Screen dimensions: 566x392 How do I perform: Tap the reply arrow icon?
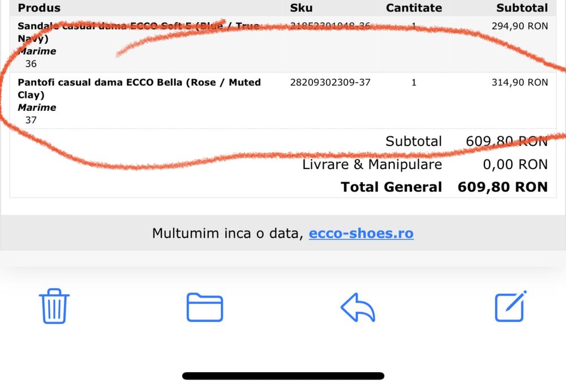(x=358, y=308)
